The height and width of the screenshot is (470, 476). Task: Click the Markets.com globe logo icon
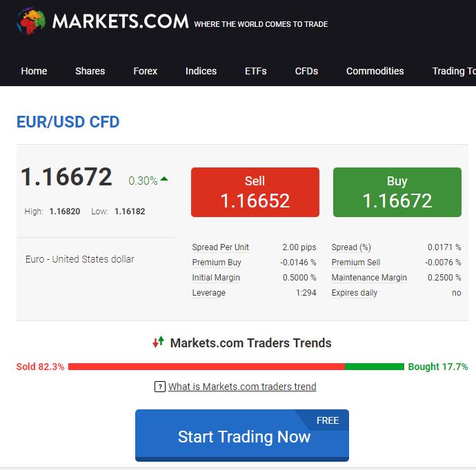(32, 21)
